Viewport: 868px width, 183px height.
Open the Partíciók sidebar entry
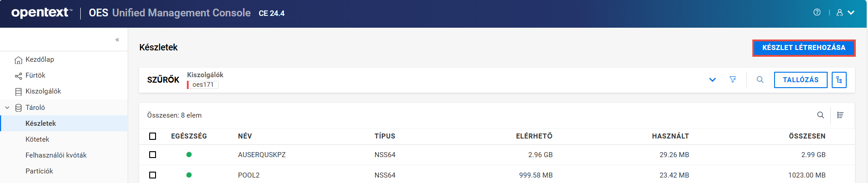(x=39, y=171)
